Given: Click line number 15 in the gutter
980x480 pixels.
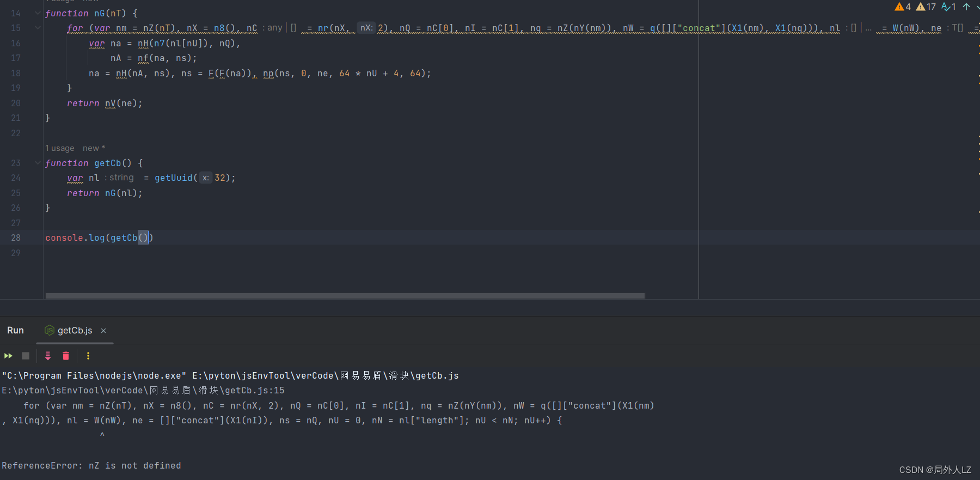Looking at the screenshot, I should coord(16,28).
